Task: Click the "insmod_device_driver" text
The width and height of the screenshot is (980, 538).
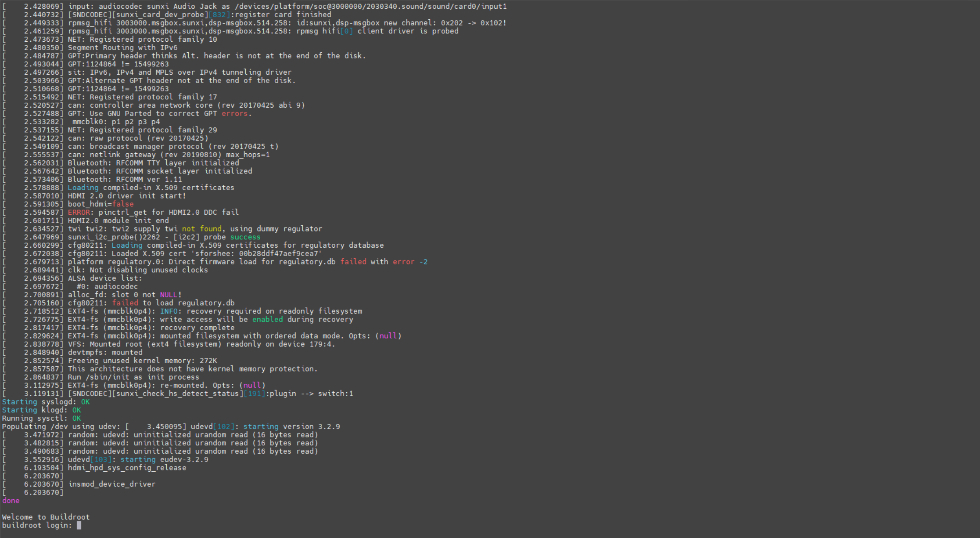Action: tap(112, 484)
